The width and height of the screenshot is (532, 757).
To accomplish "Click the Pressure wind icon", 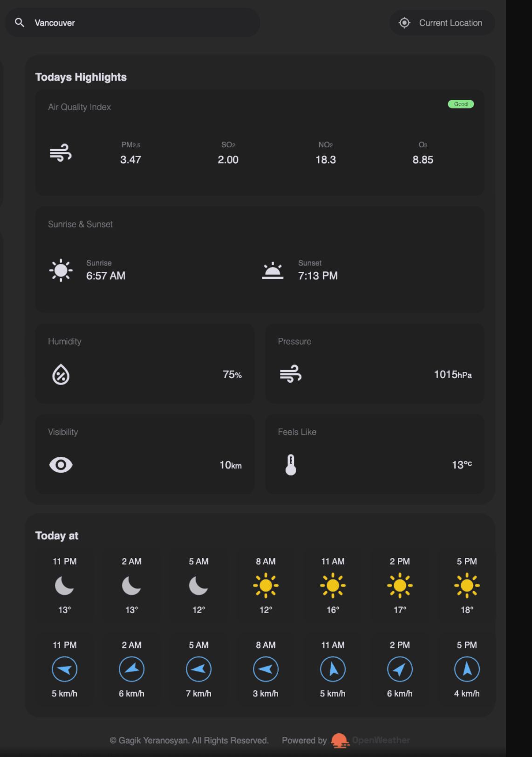I will 291,374.
